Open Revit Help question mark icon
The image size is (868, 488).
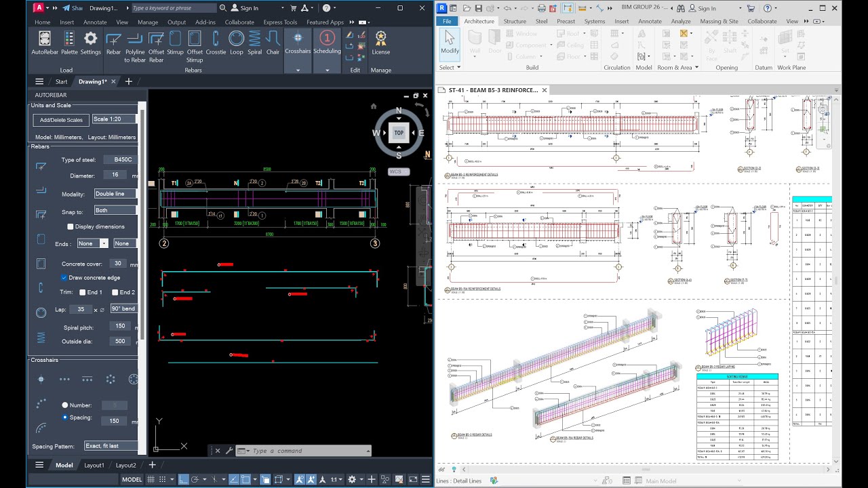(x=767, y=8)
